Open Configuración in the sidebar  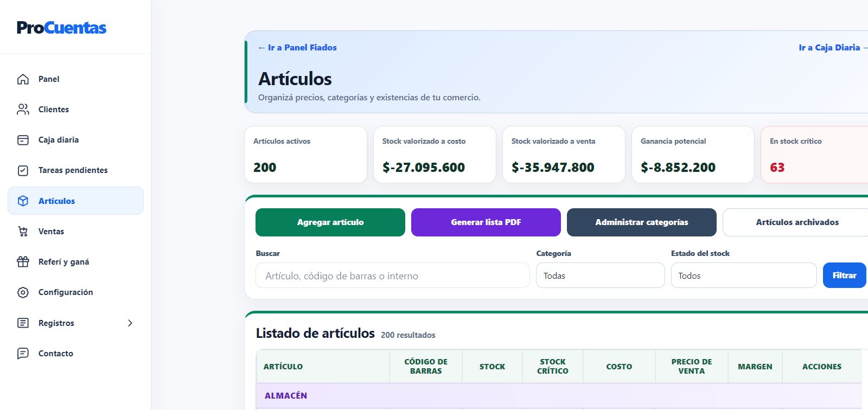coord(75,292)
